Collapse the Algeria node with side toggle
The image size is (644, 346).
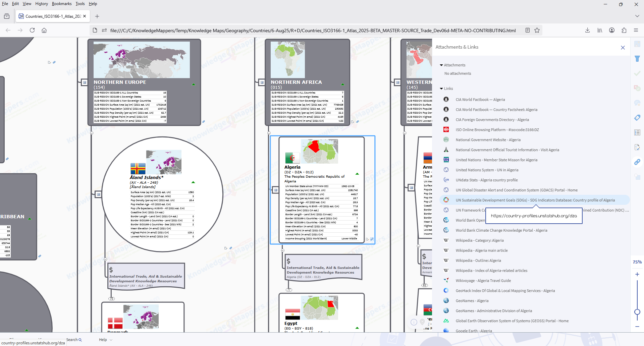pos(276,190)
